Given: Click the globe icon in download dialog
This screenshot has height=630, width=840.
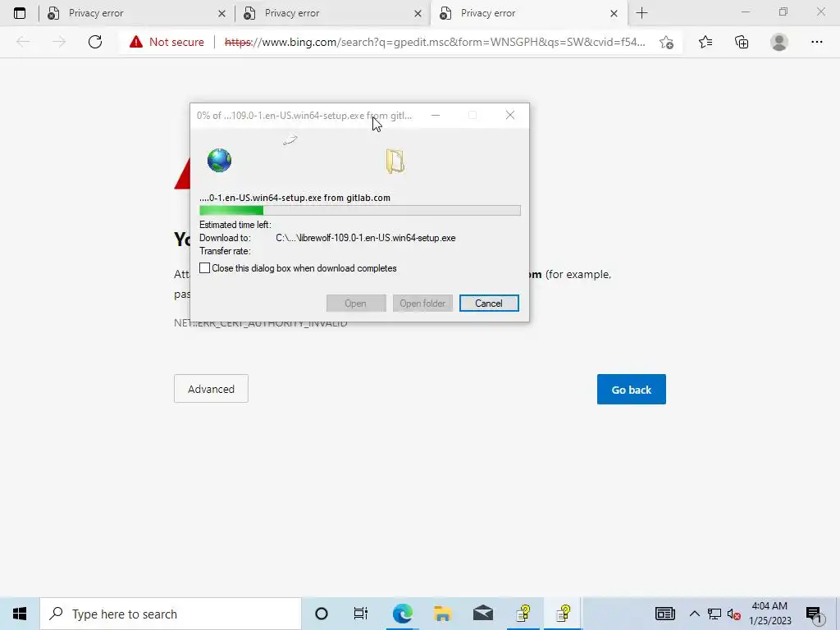Looking at the screenshot, I should (x=219, y=160).
